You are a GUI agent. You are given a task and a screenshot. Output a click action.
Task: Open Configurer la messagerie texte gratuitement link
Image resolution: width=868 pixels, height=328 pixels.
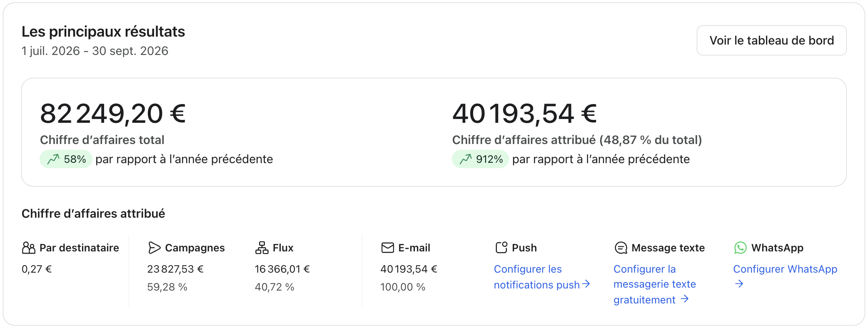[654, 284]
